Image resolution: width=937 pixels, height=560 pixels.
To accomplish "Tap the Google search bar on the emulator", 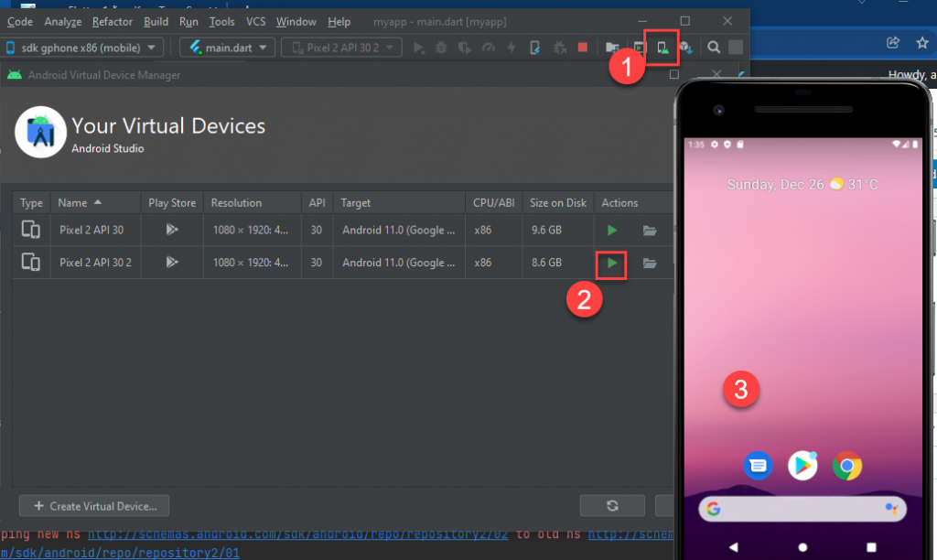I will (802, 508).
